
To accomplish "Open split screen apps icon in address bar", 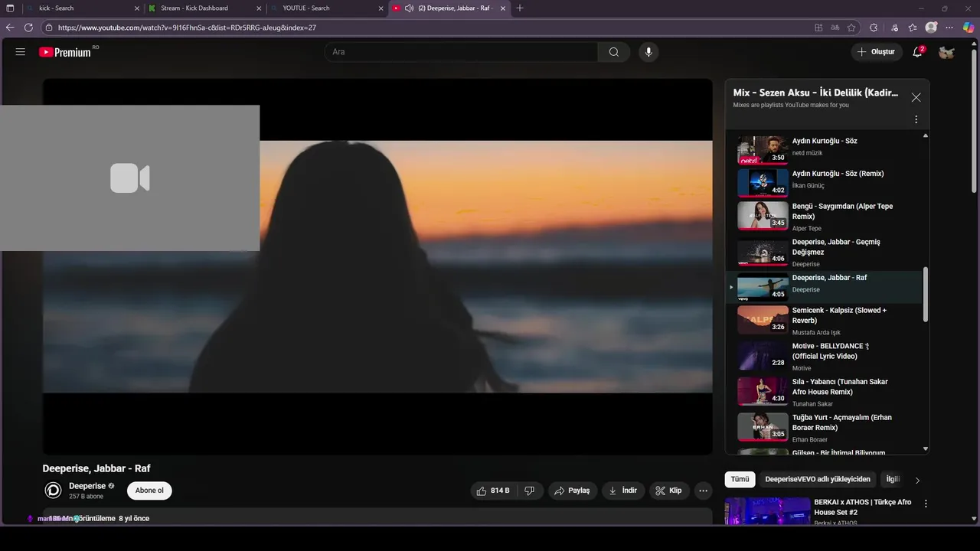I will click(818, 28).
